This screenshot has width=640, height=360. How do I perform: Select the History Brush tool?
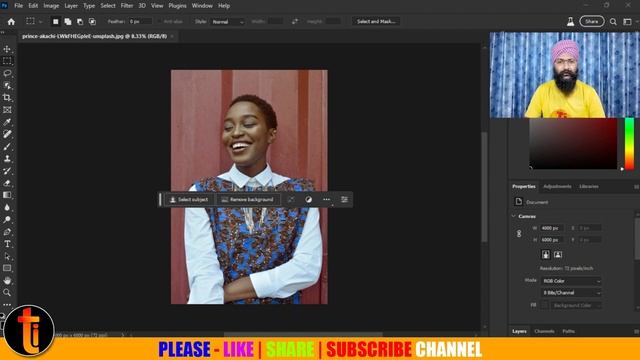(x=7, y=171)
